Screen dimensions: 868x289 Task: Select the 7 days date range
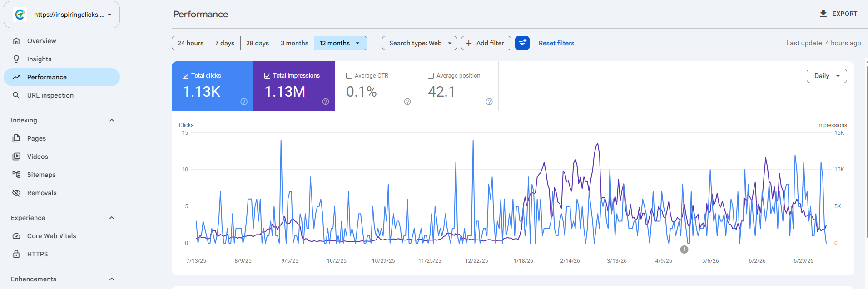(x=225, y=43)
